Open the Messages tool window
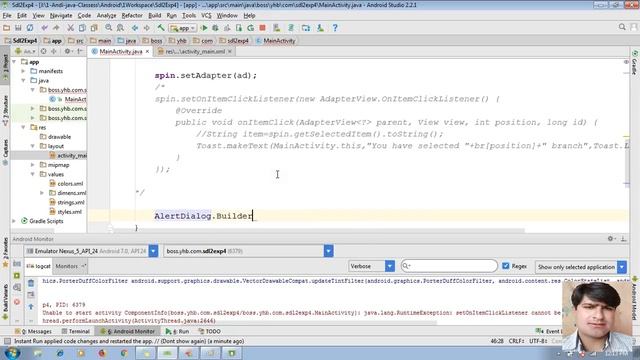The height and width of the screenshot is (360, 640). tap(33, 331)
